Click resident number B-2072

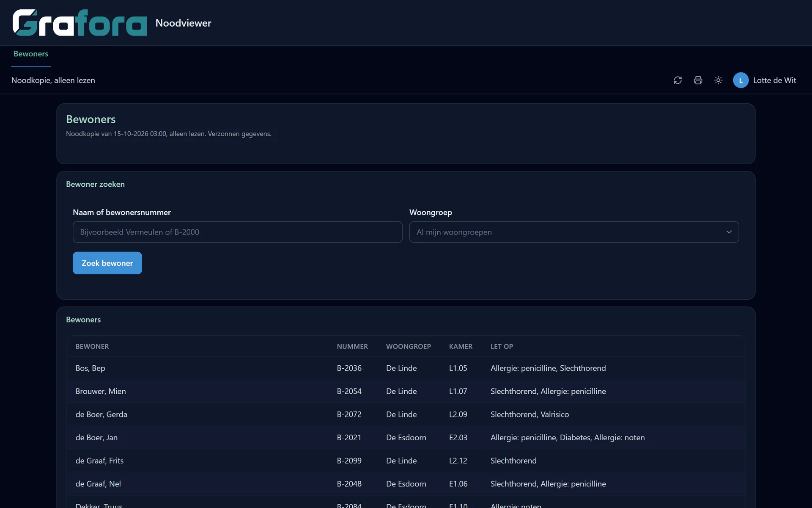tap(349, 414)
